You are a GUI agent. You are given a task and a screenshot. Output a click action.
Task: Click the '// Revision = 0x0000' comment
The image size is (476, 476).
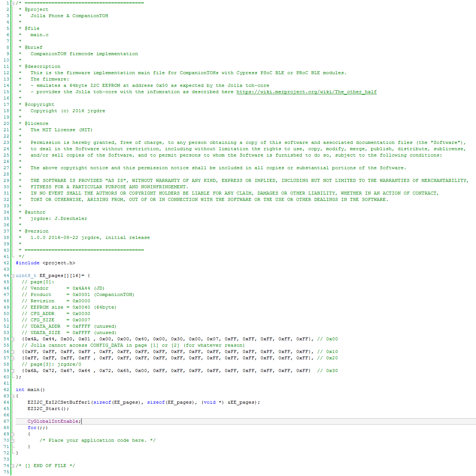coord(56,301)
